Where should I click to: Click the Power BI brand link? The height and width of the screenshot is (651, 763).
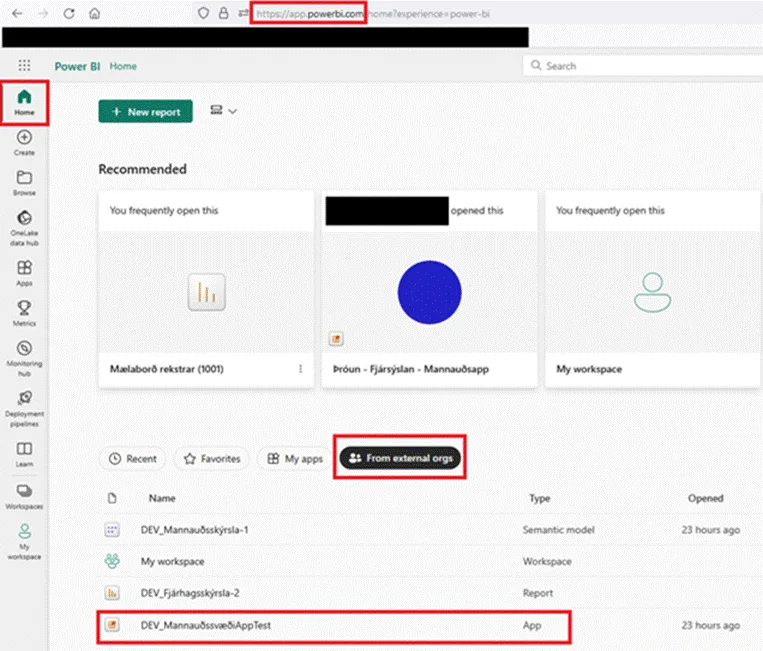(x=77, y=66)
